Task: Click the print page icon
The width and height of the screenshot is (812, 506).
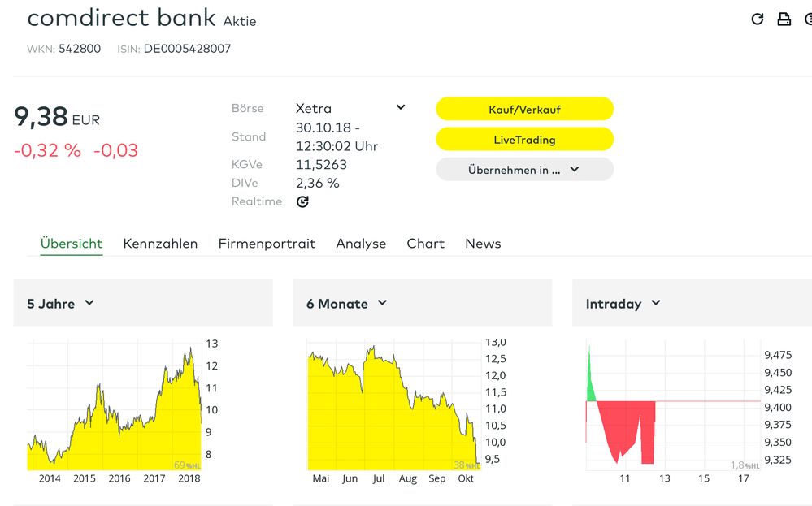Action: click(784, 19)
